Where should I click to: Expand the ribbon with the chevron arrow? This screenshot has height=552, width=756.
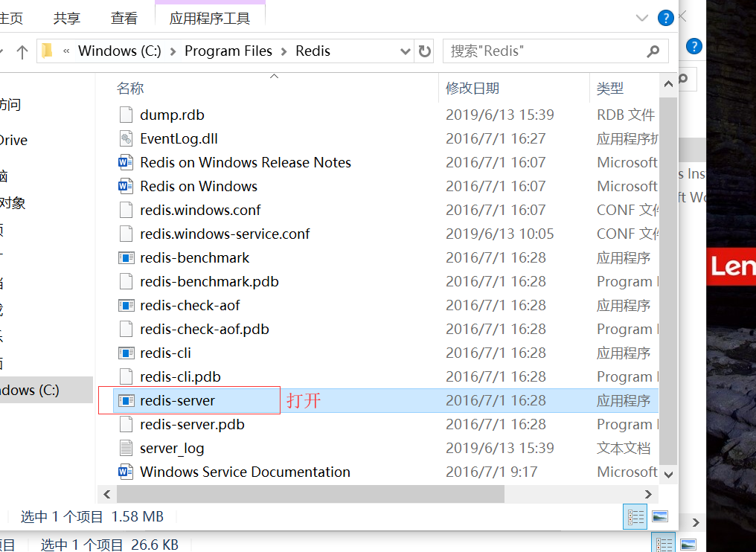[642, 18]
